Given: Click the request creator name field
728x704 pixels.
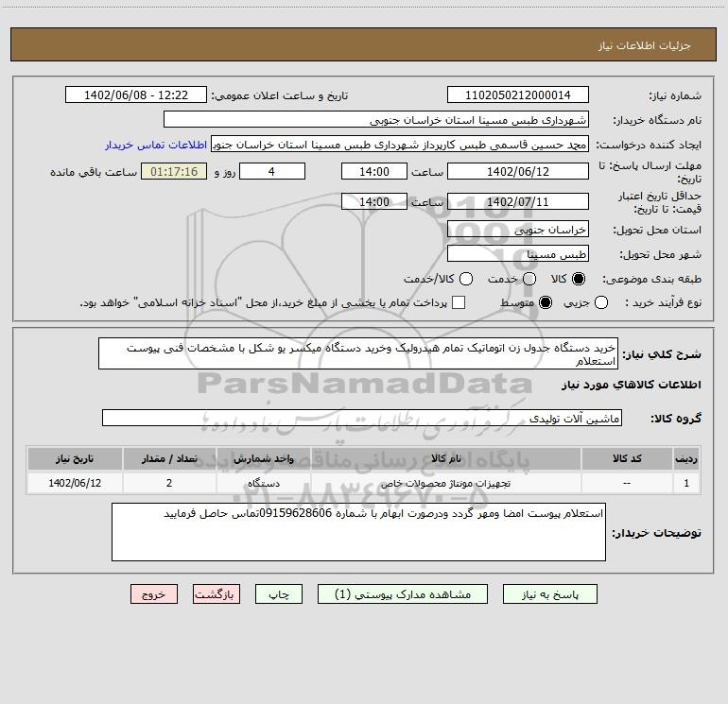Looking at the screenshot, I should tap(400, 144).
